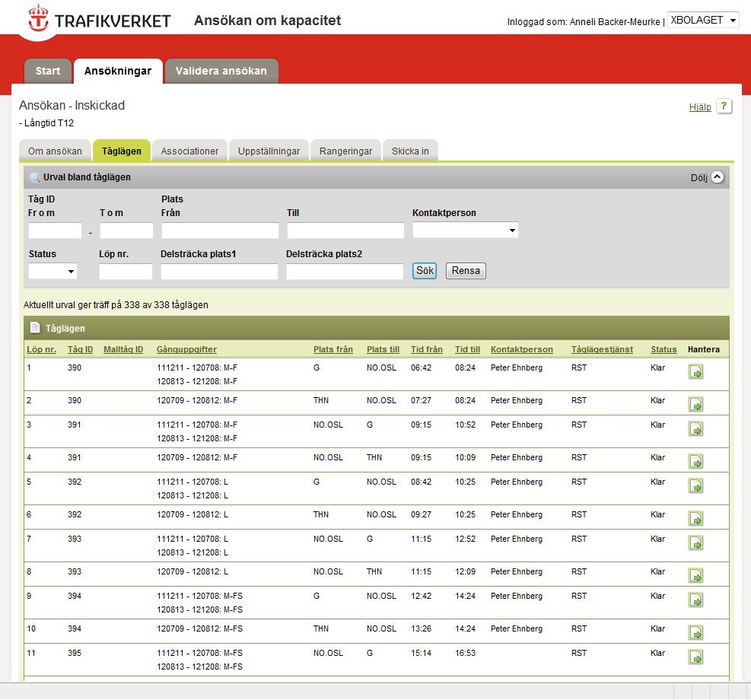Open manage icon for Löp nr. 10
The image size is (751, 700).
click(695, 632)
